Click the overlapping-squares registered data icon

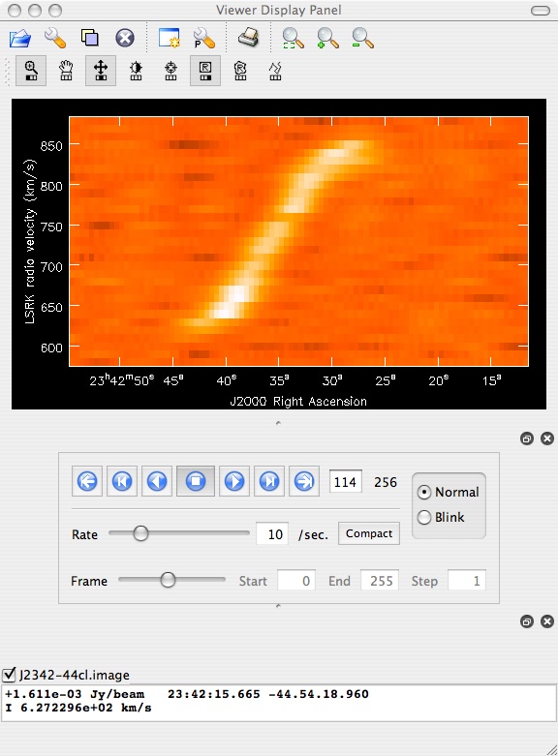(90, 38)
